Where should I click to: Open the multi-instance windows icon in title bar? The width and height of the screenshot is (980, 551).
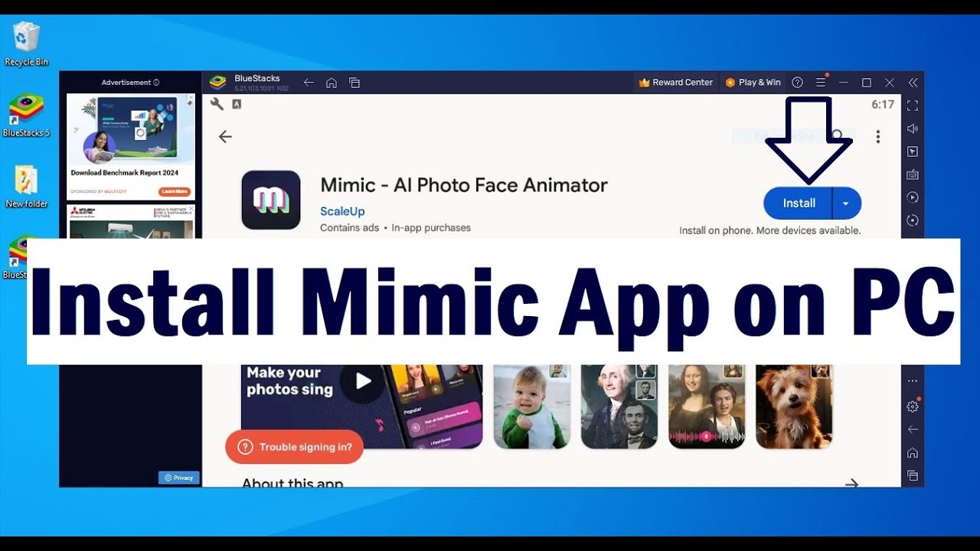354,83
